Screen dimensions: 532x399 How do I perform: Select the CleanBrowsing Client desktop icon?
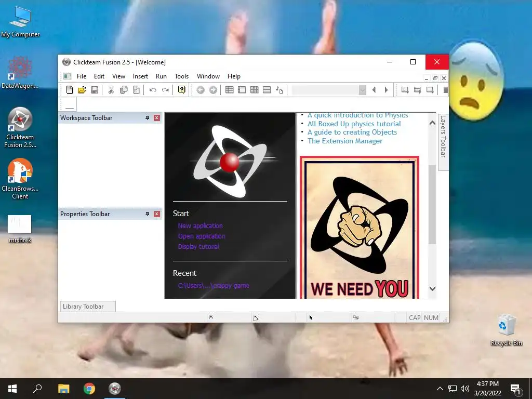(20, 179)
